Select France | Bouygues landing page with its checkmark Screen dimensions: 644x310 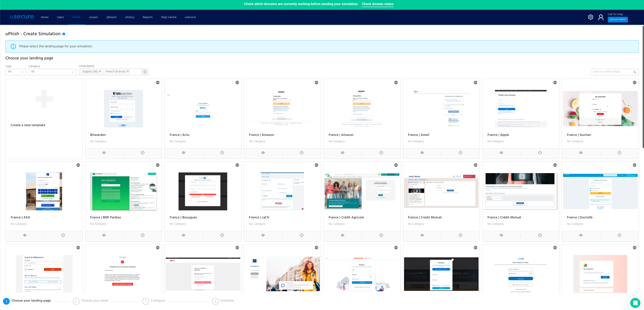click(x=222, y=235)
